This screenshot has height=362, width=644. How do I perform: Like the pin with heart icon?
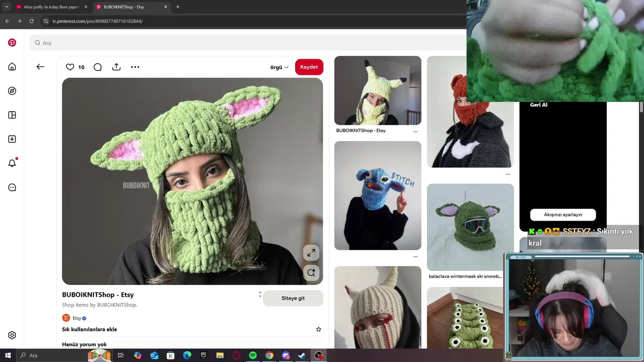coord(70,67)
